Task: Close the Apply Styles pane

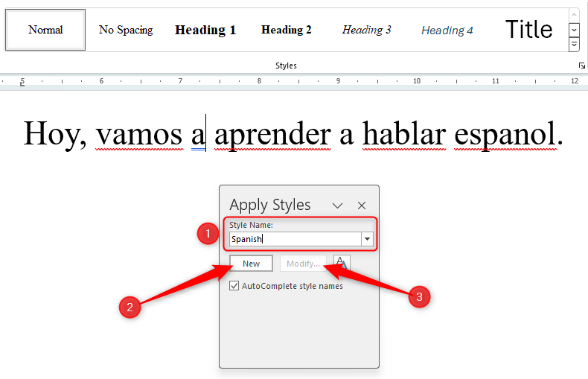Action: pos(362,206)
